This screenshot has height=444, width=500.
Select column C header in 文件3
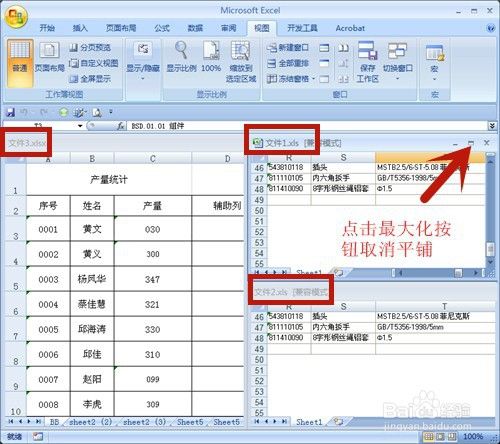152,159
